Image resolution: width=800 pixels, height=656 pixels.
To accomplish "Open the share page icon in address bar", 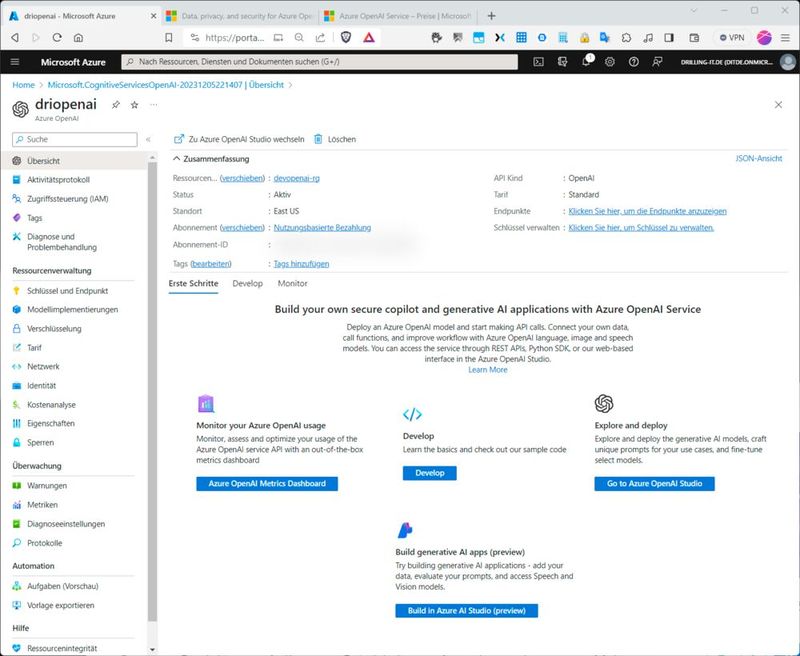I will 320,37.
